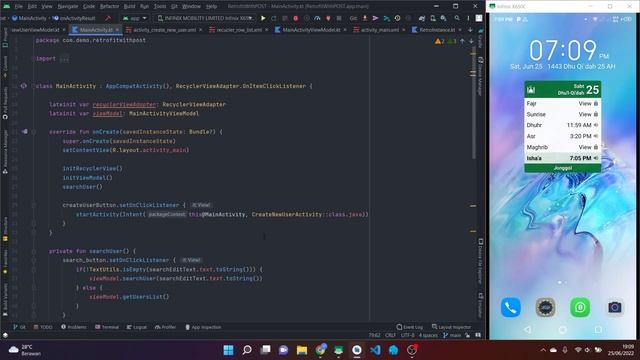
Task: Open the CRLF line separator selector
Action: [x=390, y=335]
